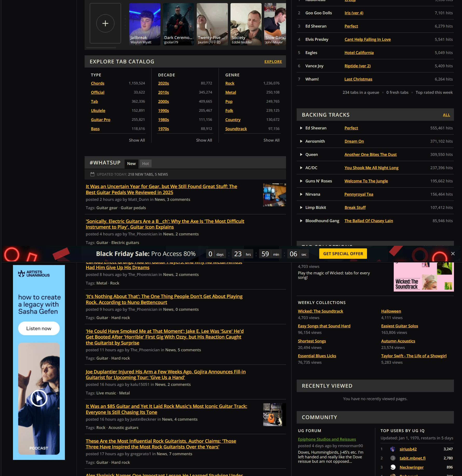The image size is (462, 476).
Task: Play the Limp Bizkit Break Stuff track
Action: (301, 208)
